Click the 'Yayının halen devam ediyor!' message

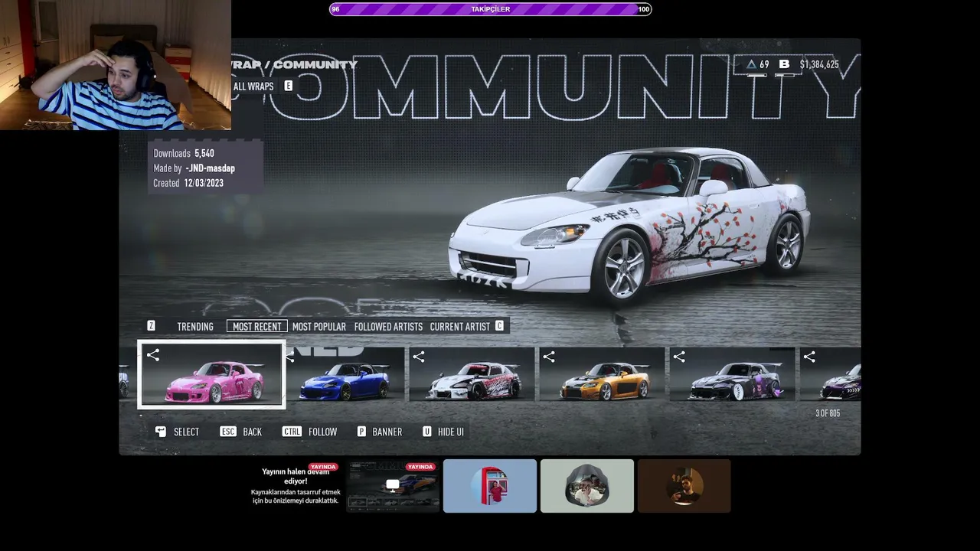click(296, 476)
